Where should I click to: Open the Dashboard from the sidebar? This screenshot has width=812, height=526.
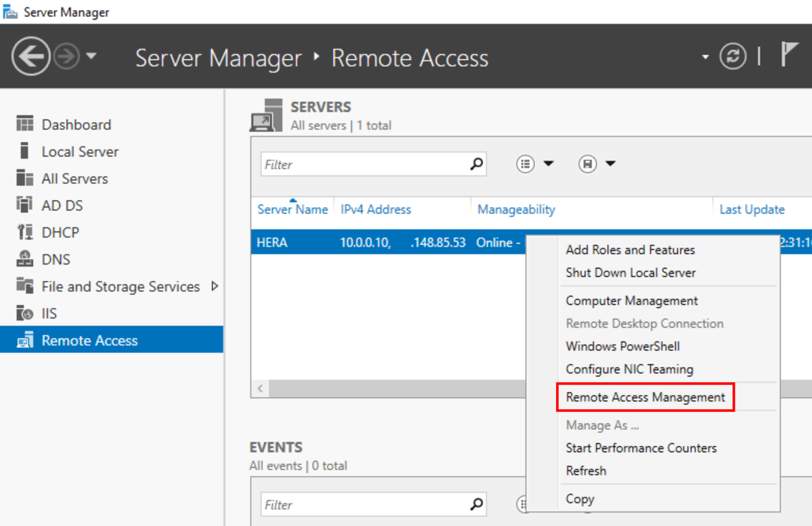[x=76, y=124]
